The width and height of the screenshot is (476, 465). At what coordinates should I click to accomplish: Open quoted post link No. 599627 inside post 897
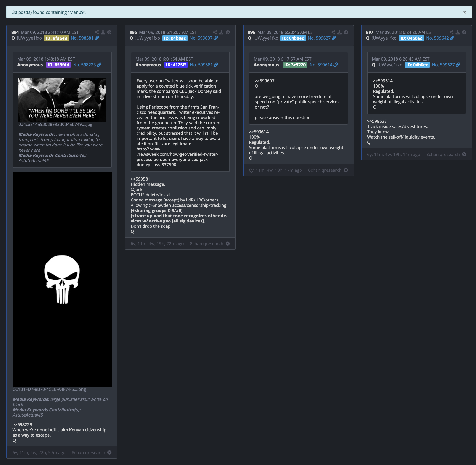(x=443, y=65)
